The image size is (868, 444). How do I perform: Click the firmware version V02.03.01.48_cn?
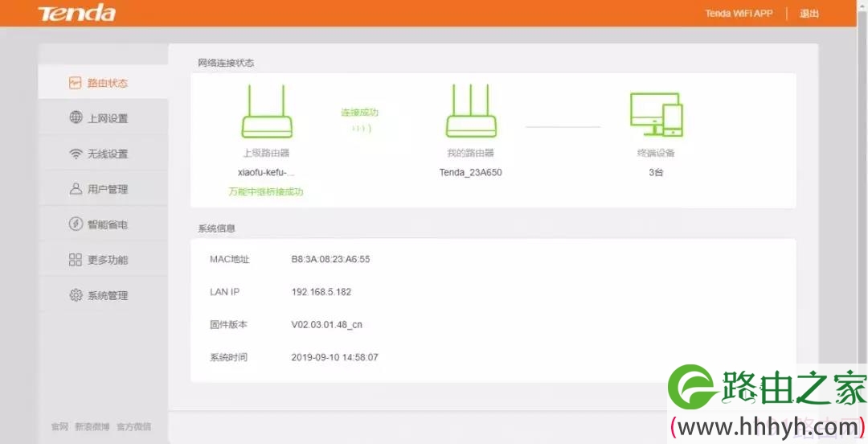pyautogui.click(x=326, y=324)
